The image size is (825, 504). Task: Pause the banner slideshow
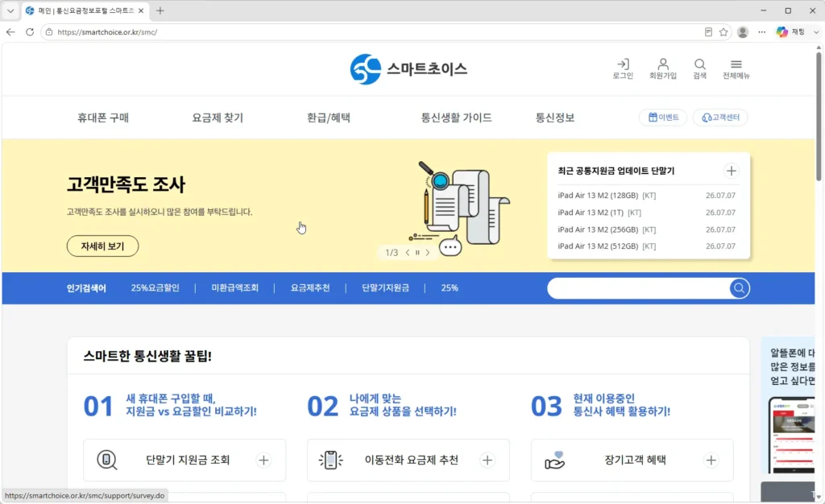tap(417, 253)
